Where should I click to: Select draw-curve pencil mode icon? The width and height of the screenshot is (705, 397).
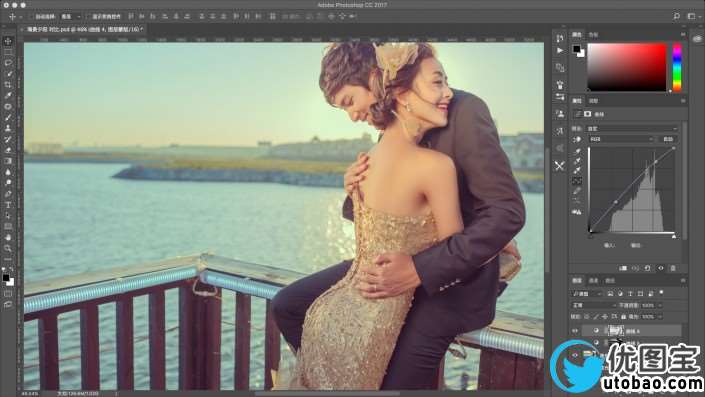tap(577, 191)
